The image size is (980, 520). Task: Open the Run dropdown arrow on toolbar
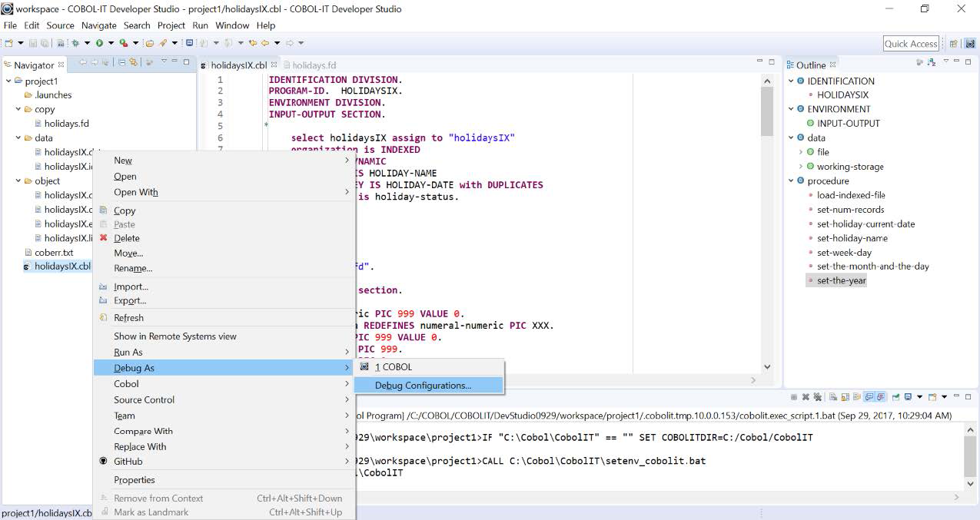[x=111, y=44]
